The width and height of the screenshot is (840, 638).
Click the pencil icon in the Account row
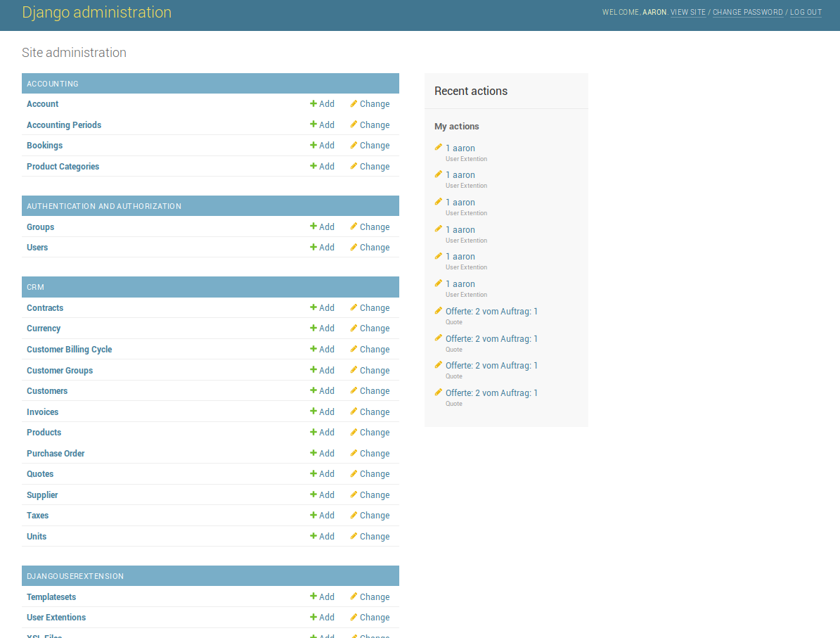click(x=354, y=103)
